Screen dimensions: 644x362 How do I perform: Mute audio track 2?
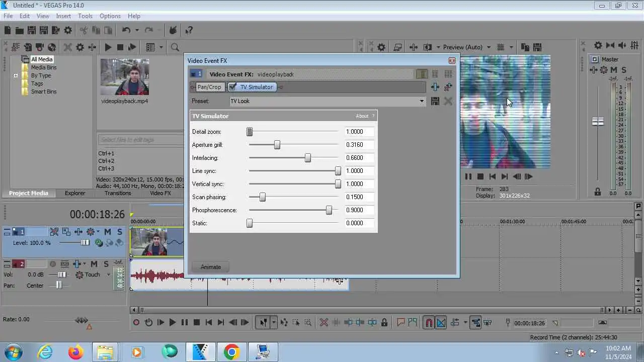click(94, 264)
